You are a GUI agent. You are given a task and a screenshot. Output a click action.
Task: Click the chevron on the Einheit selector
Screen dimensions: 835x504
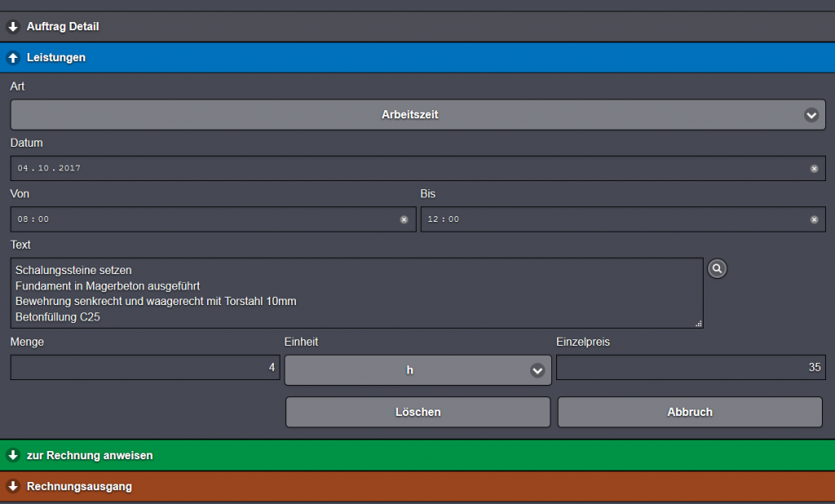(537, 370)
